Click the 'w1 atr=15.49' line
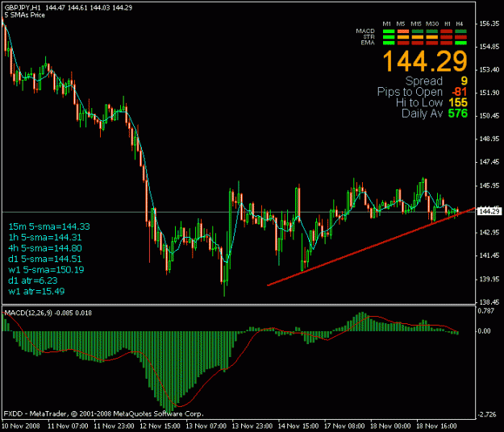The height and width of the screenshot is (432, 504). [x=36, y=291]
